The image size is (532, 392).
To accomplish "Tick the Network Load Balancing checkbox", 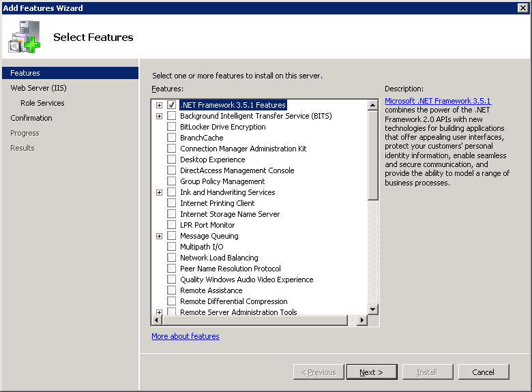I will 171,258.
